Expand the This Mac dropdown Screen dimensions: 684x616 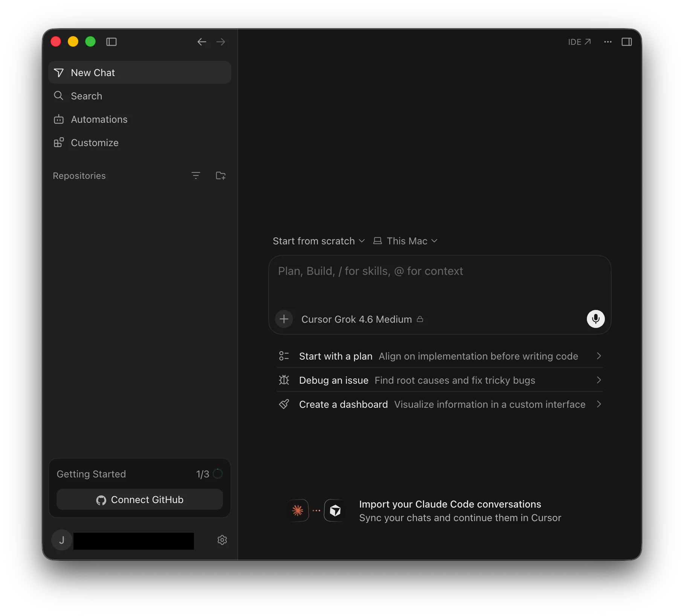pyautogui.click(x=405, y=241)
